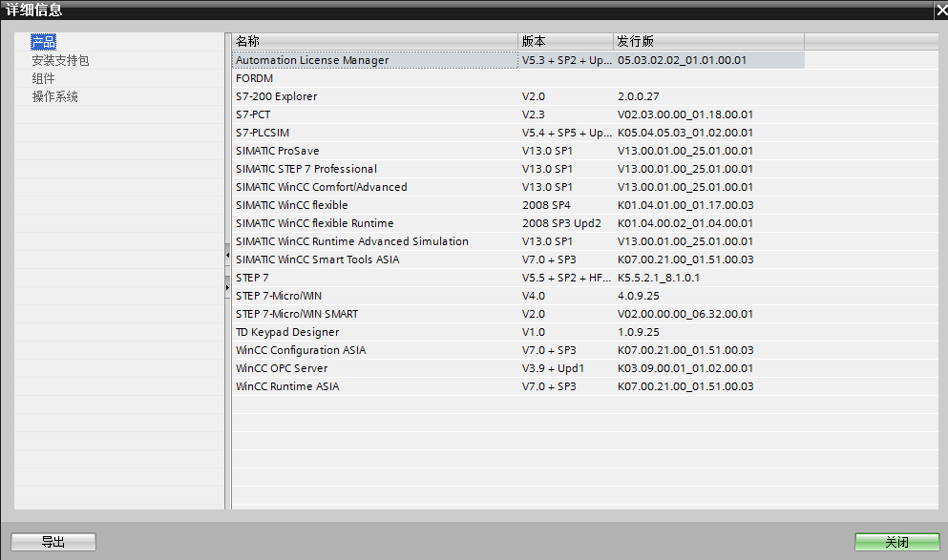This screenshot has height=560, width=948.
Task: Click the release cell of WinCC Configuration ASIA
Action: [x=685, y=350]
